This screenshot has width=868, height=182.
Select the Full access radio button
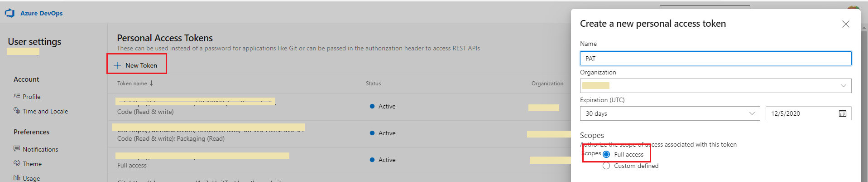pos(606,154)
